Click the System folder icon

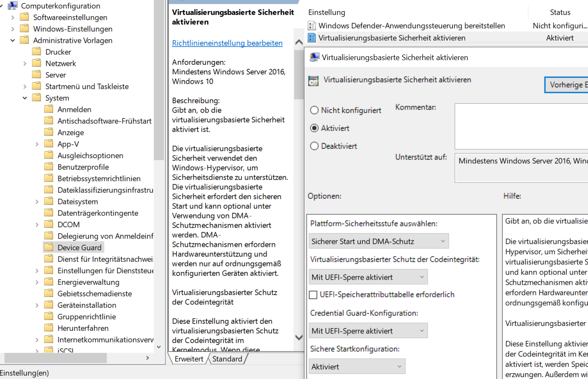(x=37, y=98)
